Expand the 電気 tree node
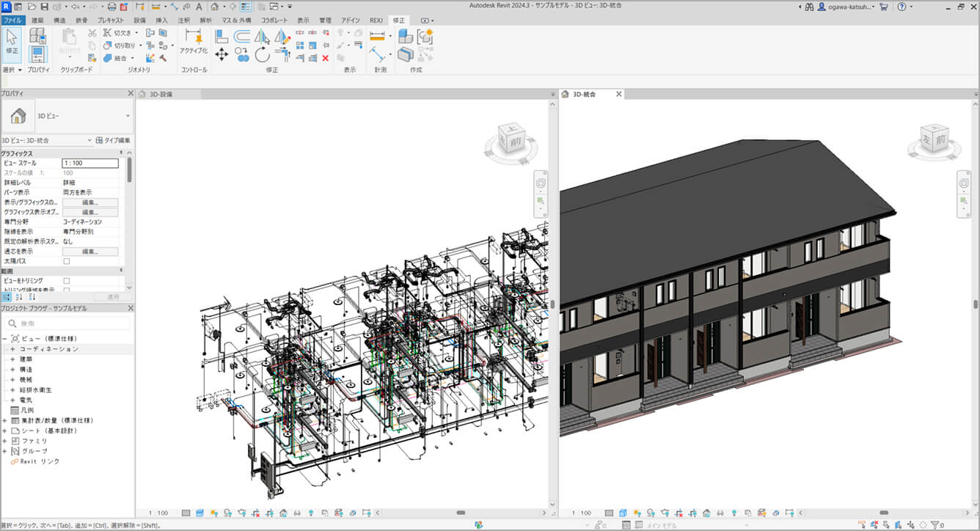The image size is (980, 531). coord(12,400)
